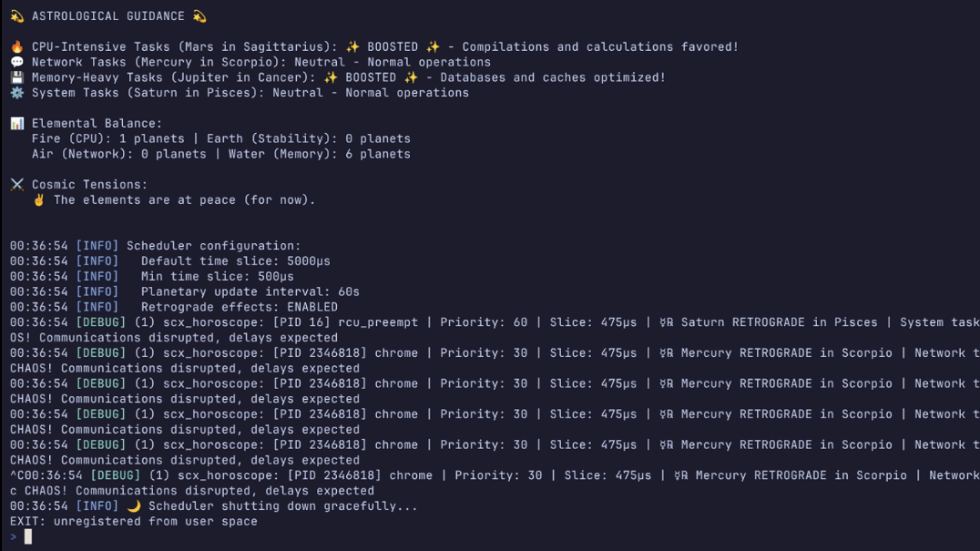Click the ^C interrupt characters
This screenshot has width=980, height=551.
tap(17, 475)
